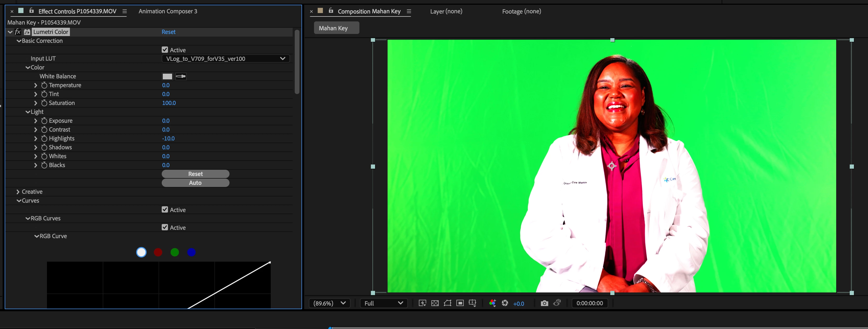Click the Region of Interest icon
Screen dimensions: 868x329
(460, 303)
